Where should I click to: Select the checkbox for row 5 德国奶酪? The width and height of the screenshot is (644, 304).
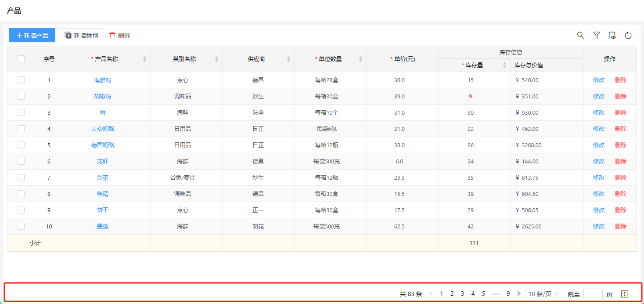tap(21, 145)
